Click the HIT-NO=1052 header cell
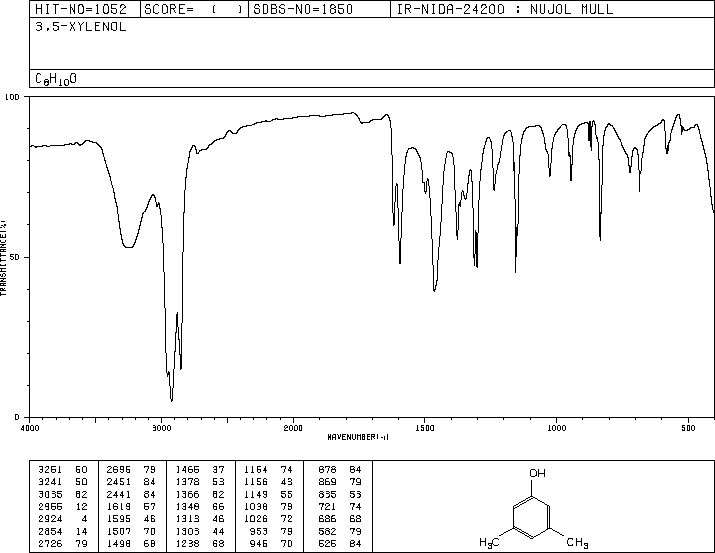Viewport: 715px width, 553px height. click(85, 9)
